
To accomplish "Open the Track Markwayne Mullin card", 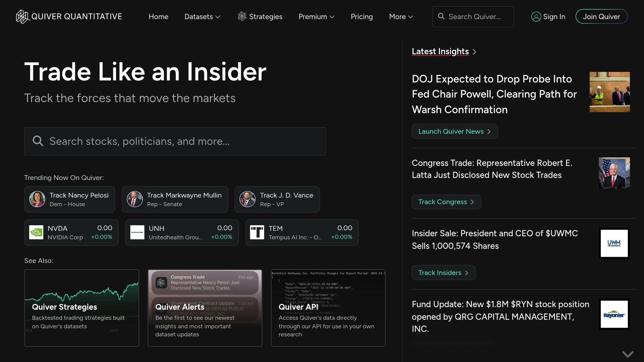I will pyautogui.click(x=175, y=199).
